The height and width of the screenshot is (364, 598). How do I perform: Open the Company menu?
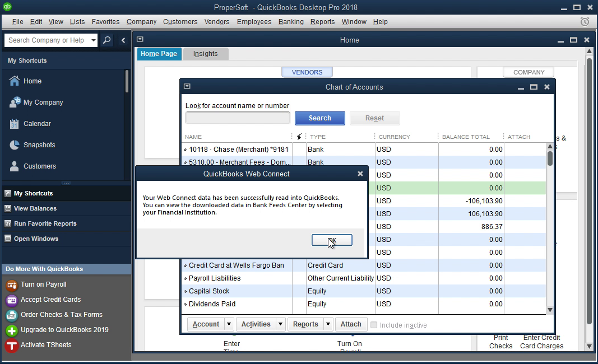click(141, 22)
